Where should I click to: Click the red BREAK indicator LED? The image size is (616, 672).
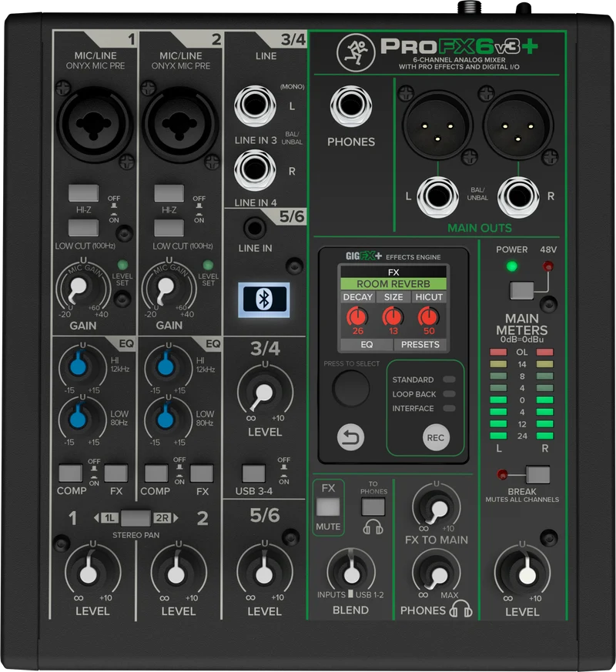(x=502, y=474)
